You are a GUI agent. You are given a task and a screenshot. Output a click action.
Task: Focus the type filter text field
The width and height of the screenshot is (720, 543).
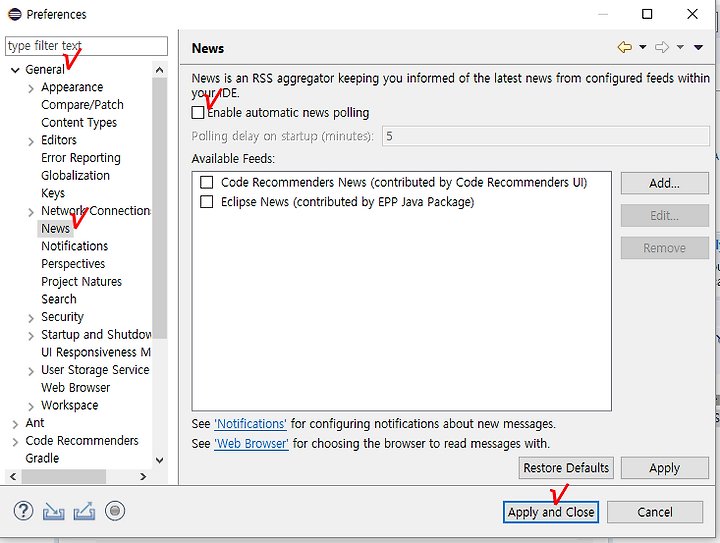[86, 46]
